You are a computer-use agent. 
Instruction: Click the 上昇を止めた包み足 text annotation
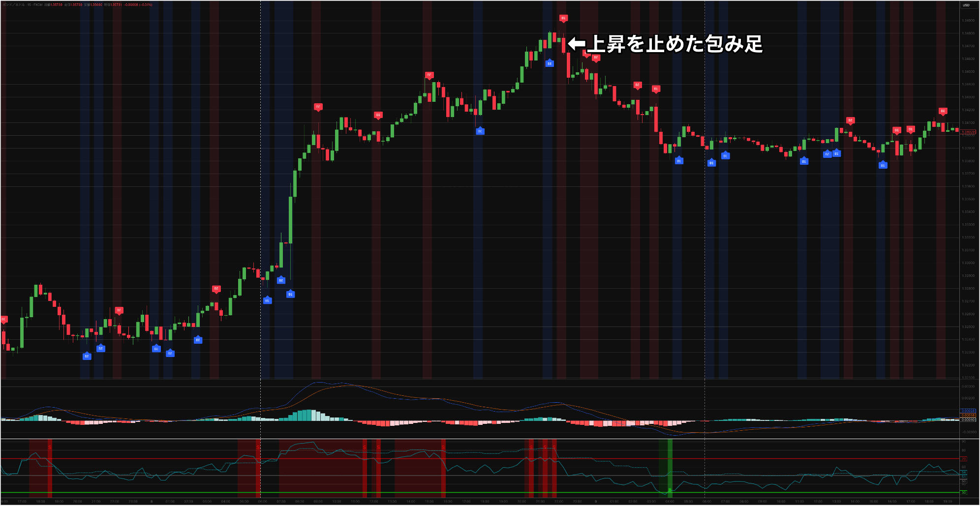(x=675, y=44)
